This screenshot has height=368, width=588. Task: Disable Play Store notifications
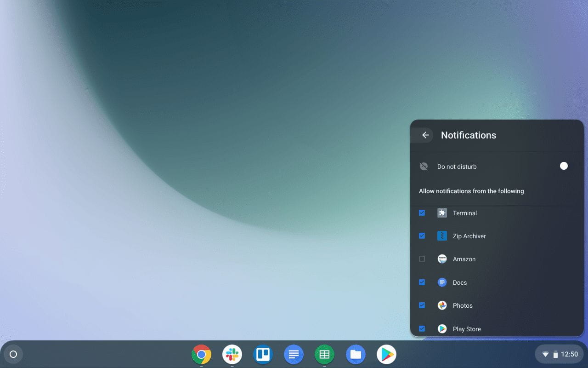coord(422,328)
